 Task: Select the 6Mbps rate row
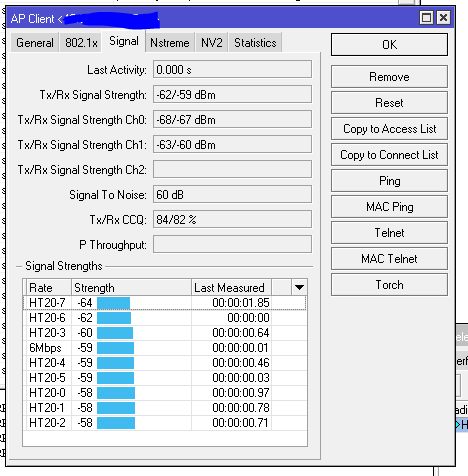[165, 348]
